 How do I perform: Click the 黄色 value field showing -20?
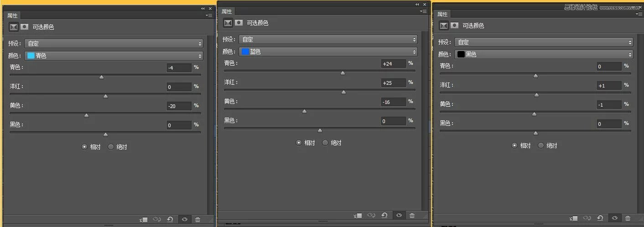point(179,106)
